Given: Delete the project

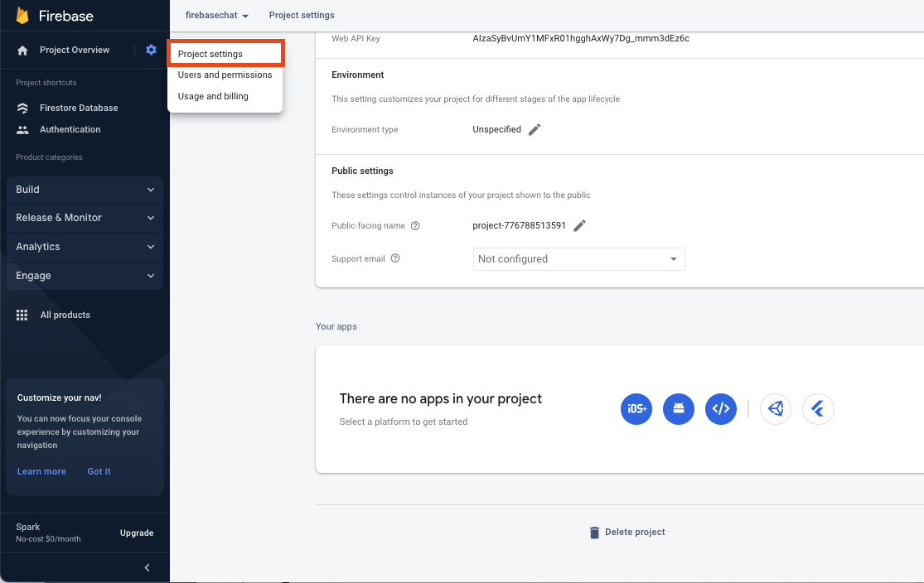Looking at the screenshot, I should click(x=627, y=532).
